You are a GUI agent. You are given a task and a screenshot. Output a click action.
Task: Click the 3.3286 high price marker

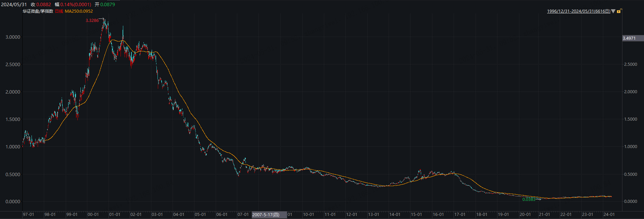coord(92,21)
